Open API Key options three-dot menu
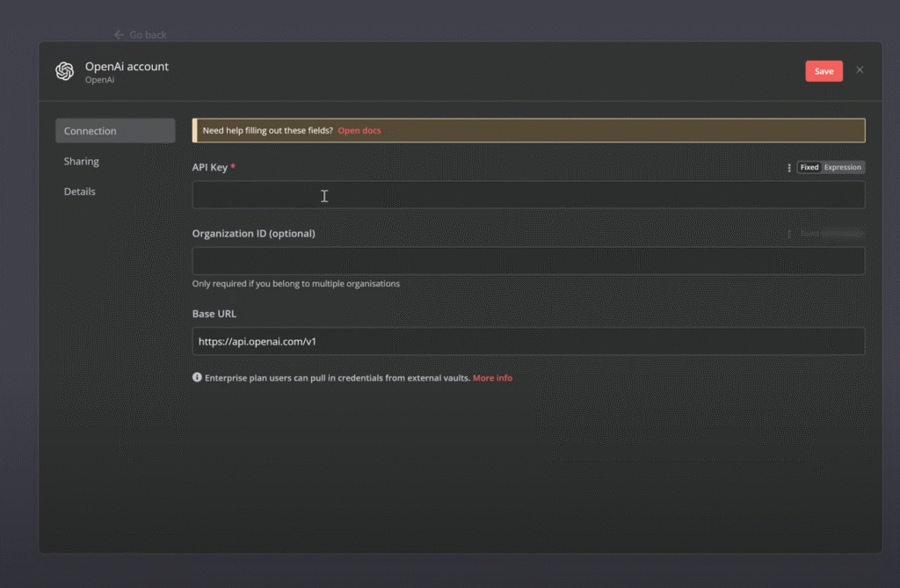 pos(788,168)
